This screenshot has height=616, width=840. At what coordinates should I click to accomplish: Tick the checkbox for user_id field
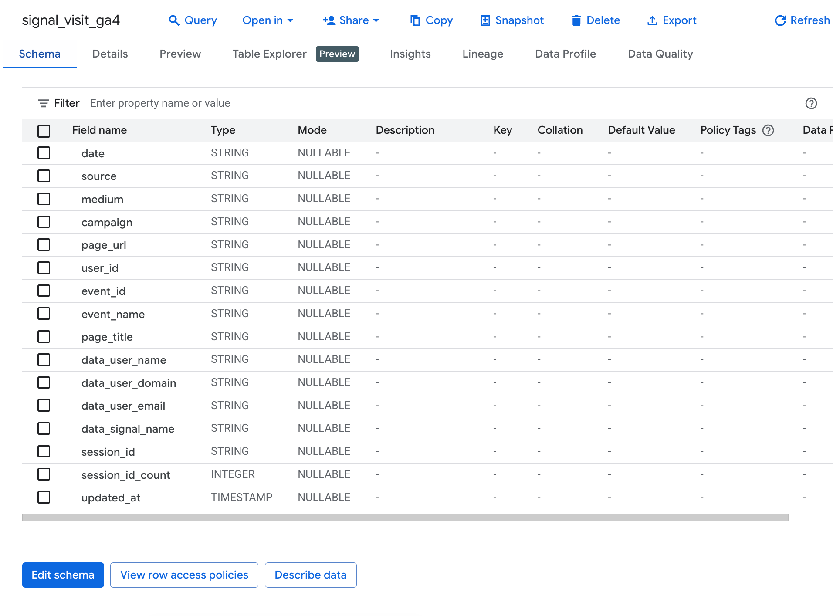tap(44, 267)
